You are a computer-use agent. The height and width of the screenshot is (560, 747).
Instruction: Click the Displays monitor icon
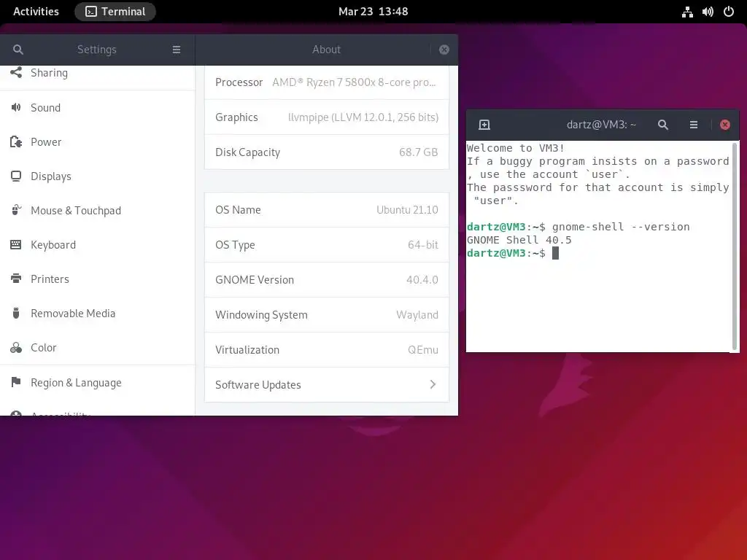tap(16, 176)
